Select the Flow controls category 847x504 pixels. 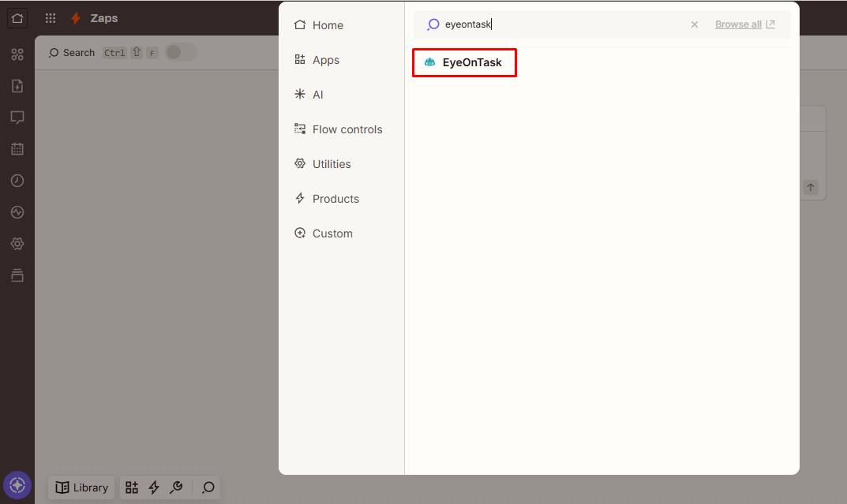(x=347, y=129)
